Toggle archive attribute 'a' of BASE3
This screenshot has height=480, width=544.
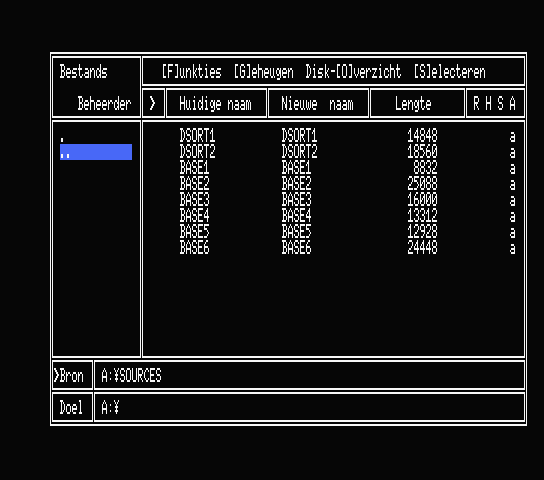tap(512, 201)
